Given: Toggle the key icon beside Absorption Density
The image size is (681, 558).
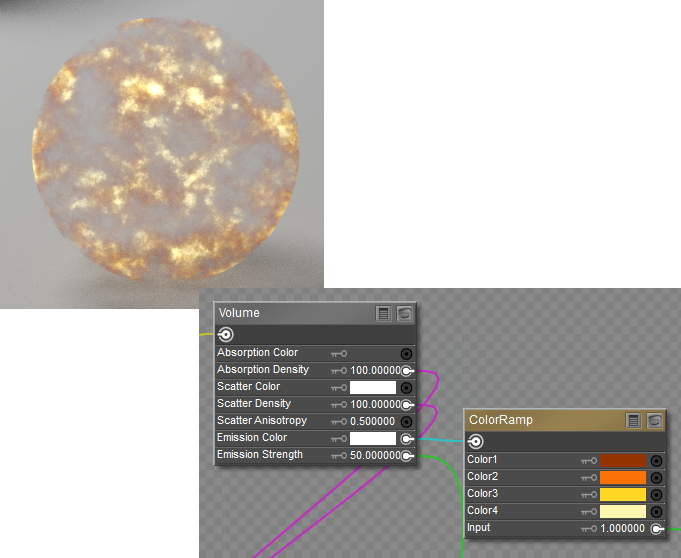Looking at the screenshot, I should point(338,370).
